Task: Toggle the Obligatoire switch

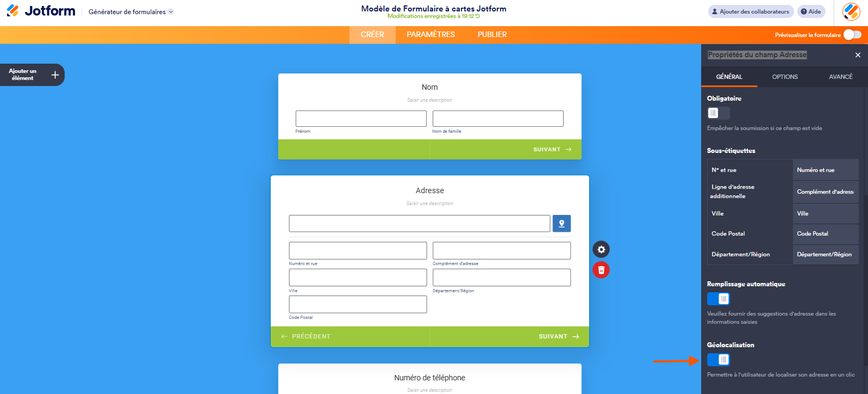Action: (x=718, y=113)
